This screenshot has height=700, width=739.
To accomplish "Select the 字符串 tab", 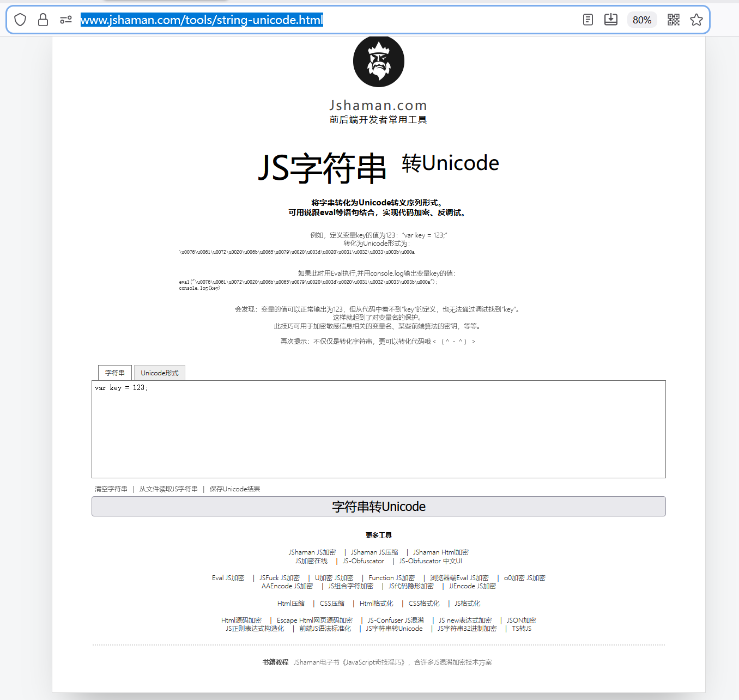I will (115, 373).
